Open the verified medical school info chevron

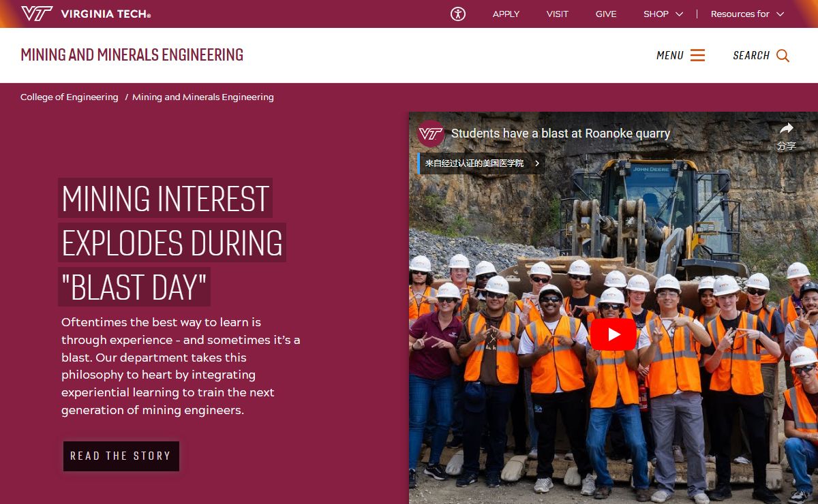click(x=537, y=163)
